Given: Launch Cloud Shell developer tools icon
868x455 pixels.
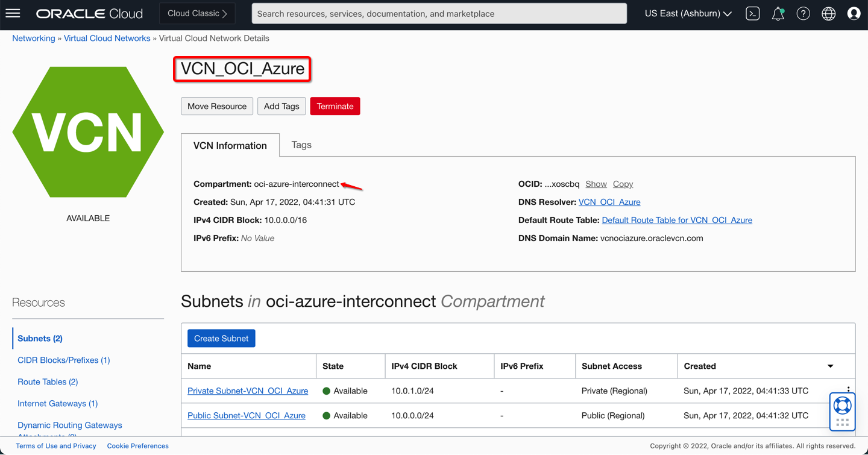Looking at the screenshot, I should tap(752, 13).
